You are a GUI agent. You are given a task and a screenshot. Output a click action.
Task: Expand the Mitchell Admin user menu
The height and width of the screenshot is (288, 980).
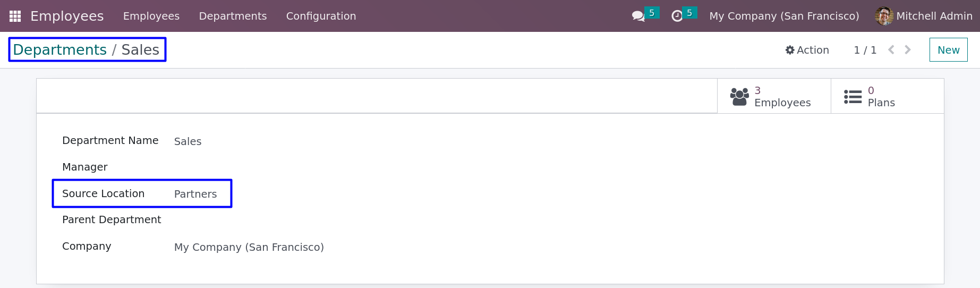pos(924,16)
